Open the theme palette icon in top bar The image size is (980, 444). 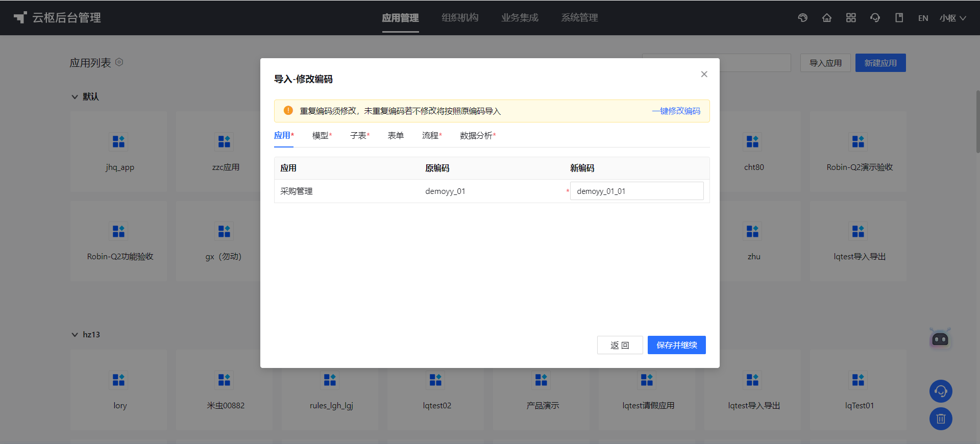tap(803, 18)
